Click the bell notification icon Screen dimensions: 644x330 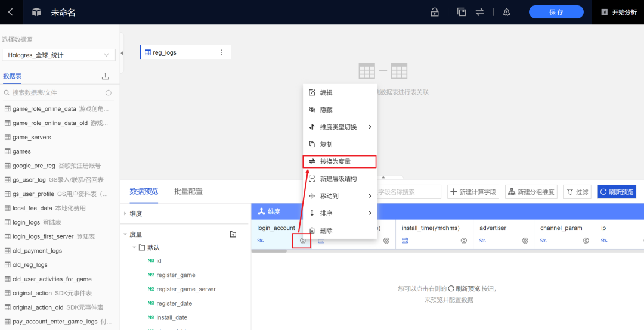pos(506,12)
